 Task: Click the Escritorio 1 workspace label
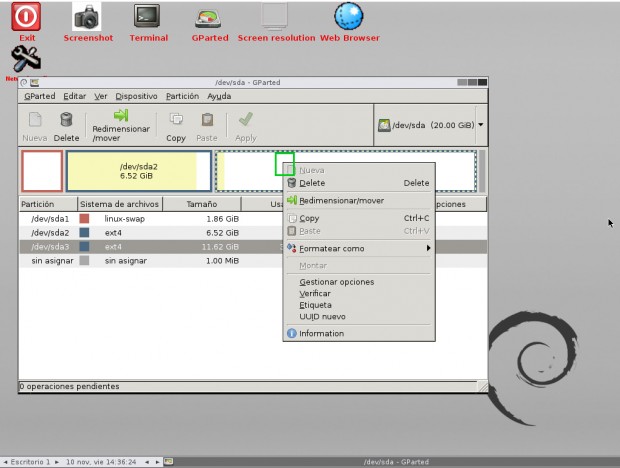tap(30, 462)
